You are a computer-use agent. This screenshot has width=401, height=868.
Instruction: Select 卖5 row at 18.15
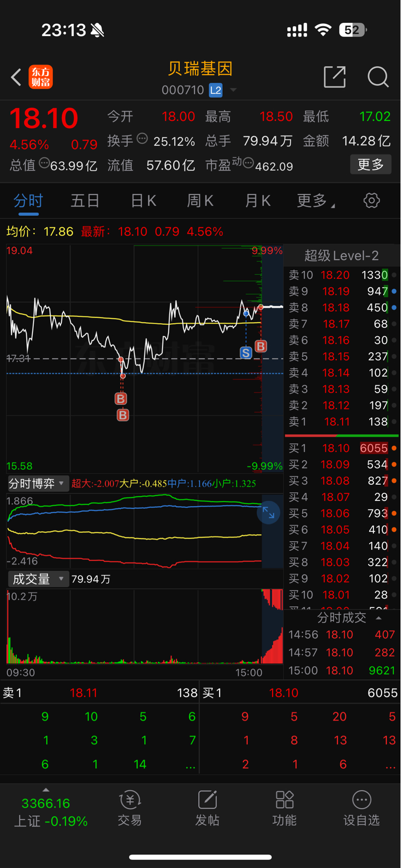click(342, 357)
